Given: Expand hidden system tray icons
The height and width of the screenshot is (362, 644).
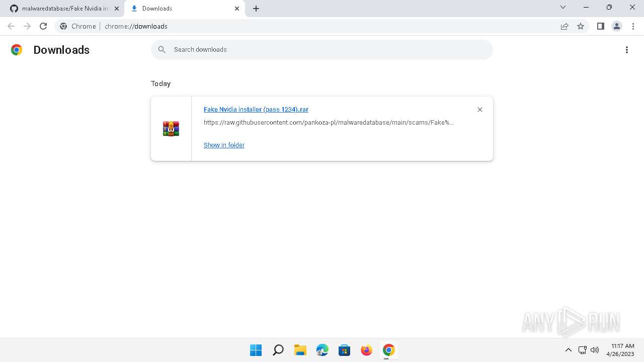Looking at the screenshot, I should pyautogui.click(x=569, y=350).
